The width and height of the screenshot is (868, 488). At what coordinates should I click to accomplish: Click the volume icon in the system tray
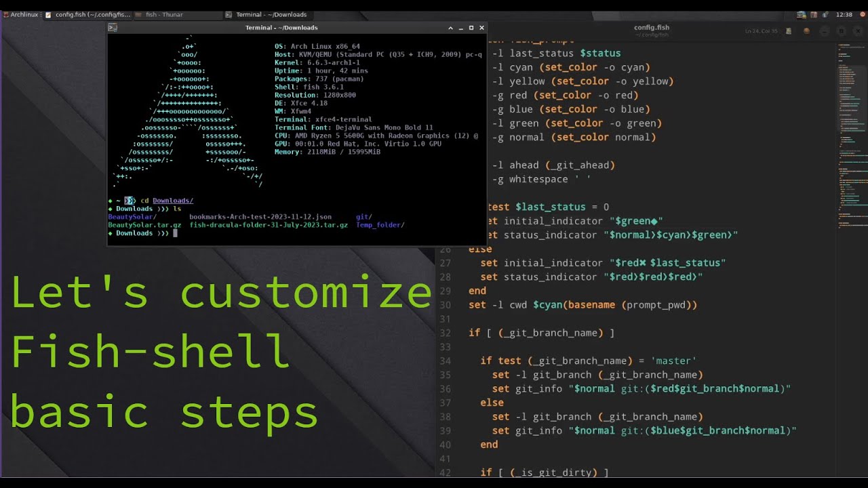[825, 14]
